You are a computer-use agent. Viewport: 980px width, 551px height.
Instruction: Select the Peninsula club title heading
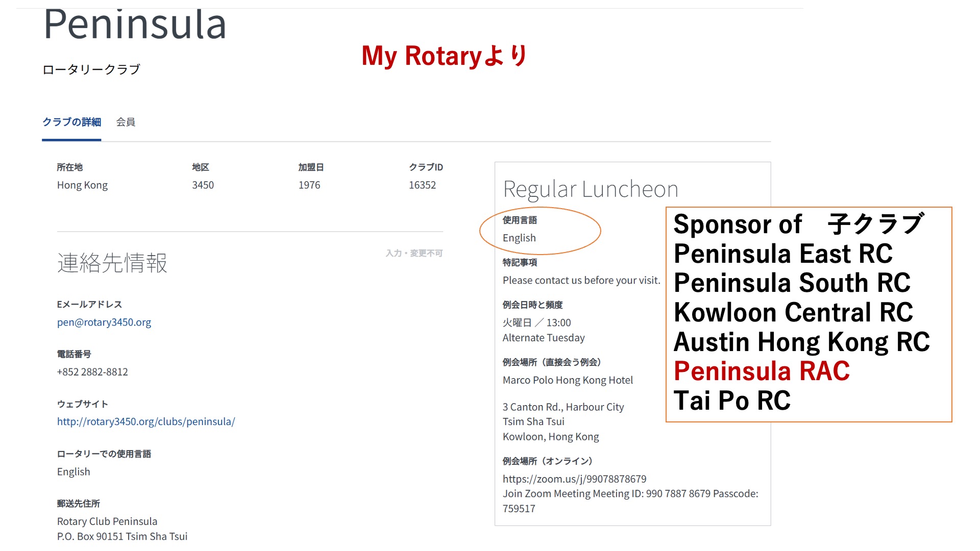click(135, 24)
